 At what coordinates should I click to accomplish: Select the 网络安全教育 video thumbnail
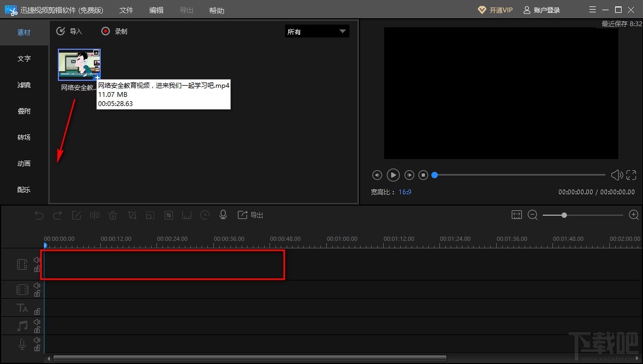(79, 64)
